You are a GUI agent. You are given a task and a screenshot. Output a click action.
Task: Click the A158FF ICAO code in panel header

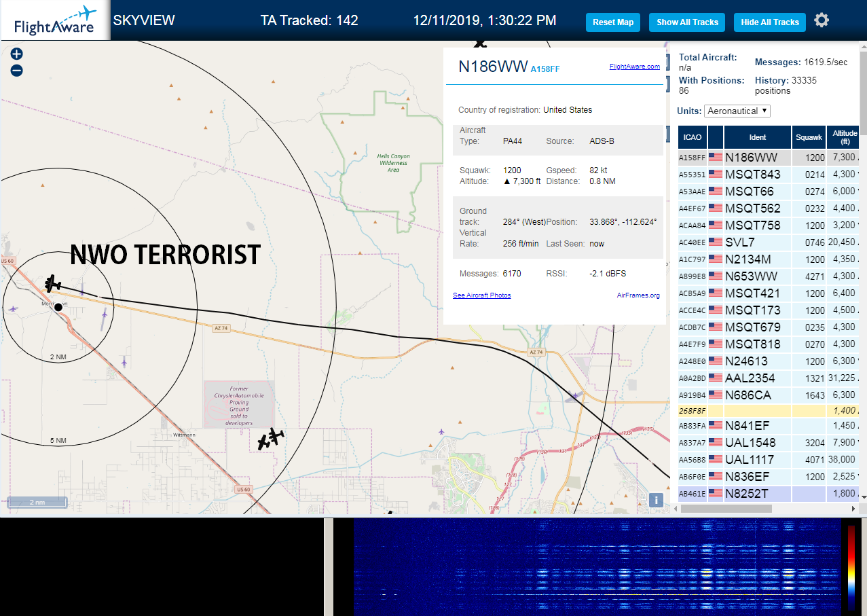click(545, 69)
